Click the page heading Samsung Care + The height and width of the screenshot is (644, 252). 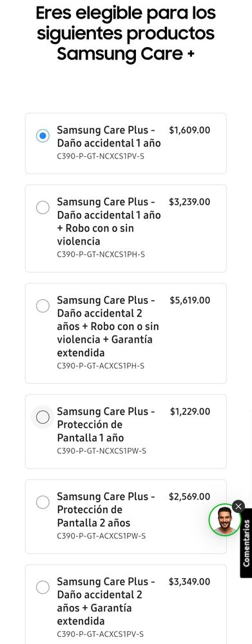pyautogui.click(x=126, y=54)
